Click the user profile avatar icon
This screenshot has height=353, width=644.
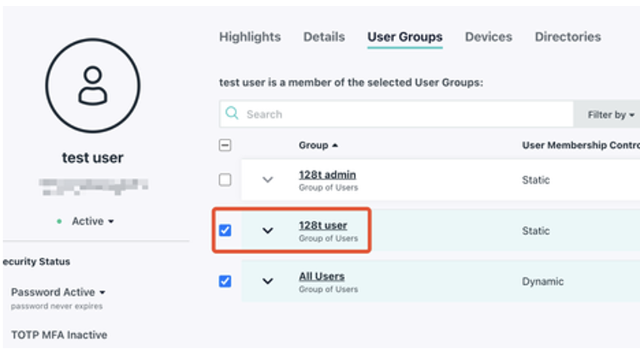[x=93, y=86]
